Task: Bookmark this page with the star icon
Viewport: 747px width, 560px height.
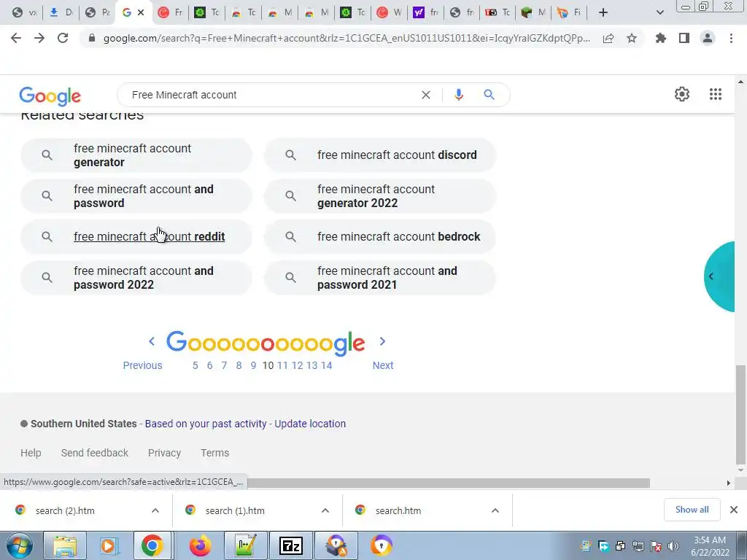Action: tap(632, 38)
